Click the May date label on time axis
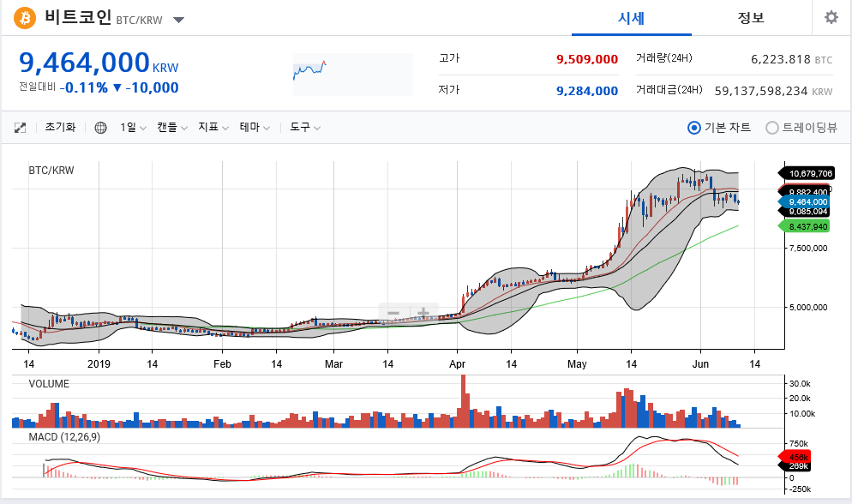The height and width of the screenshot is (504, 852). 577,364
